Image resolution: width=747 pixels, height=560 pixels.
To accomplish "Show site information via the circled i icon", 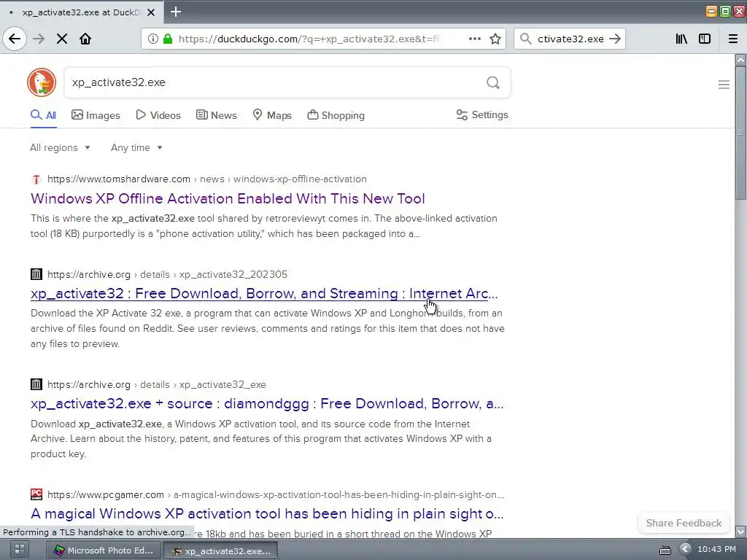I will tap(152, 39).
